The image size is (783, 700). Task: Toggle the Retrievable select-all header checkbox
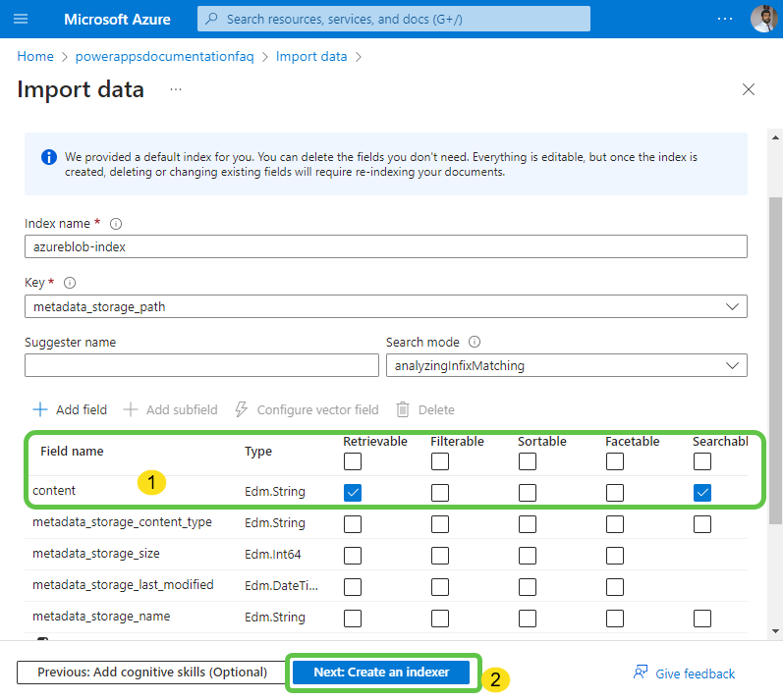tap(353, 461)
